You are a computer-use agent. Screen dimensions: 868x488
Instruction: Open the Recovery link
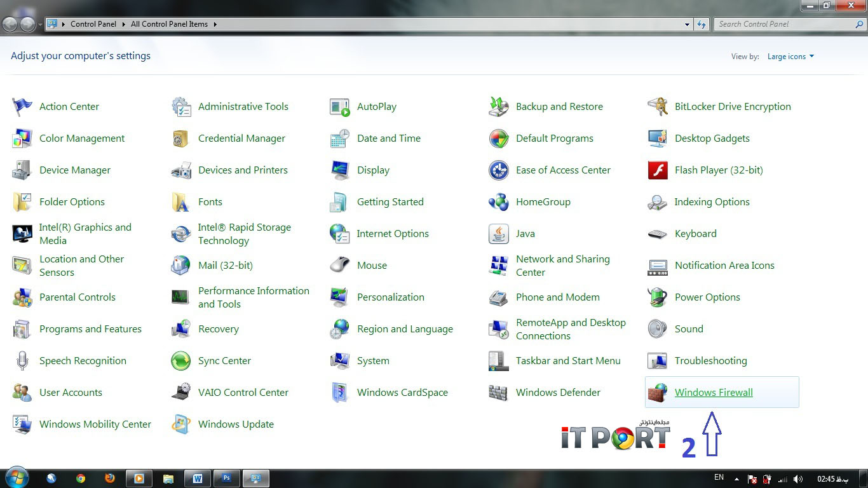pos(219,329)
